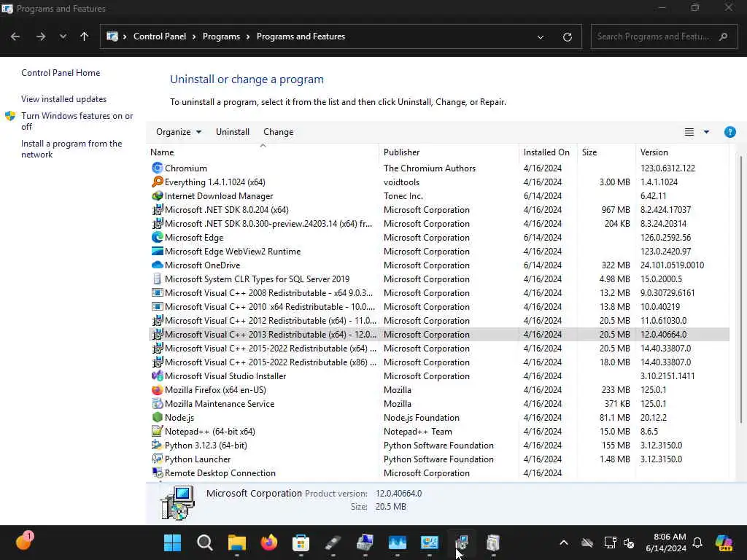Select the Microsoft Visual Studio Installer icon
This screenshot has height=560, width=747.
[158, 376]
